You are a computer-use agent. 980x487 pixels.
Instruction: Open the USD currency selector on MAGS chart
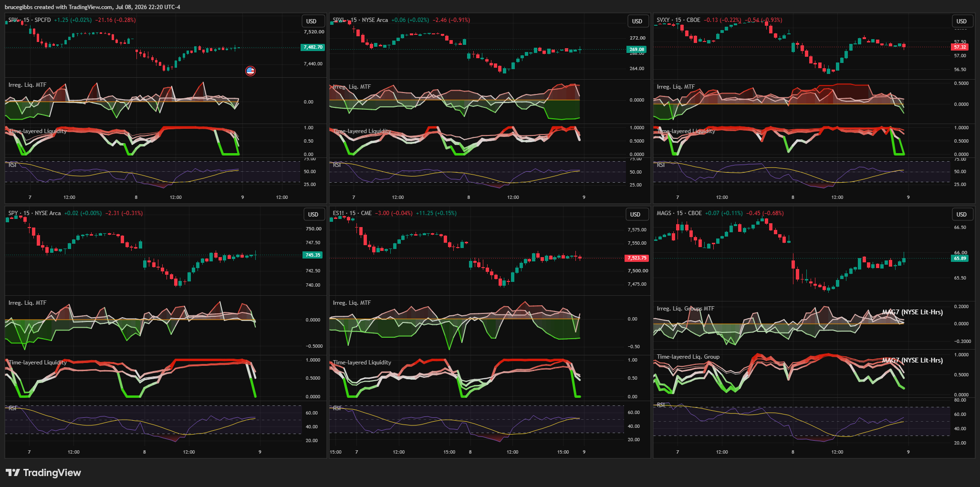962,215
